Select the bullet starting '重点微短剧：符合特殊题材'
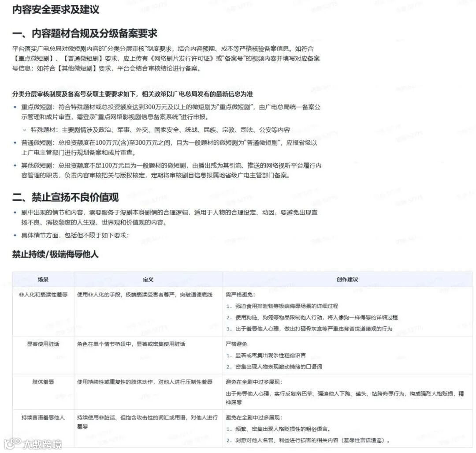Viewport: 476px width, 453px height. pos(171,112)
